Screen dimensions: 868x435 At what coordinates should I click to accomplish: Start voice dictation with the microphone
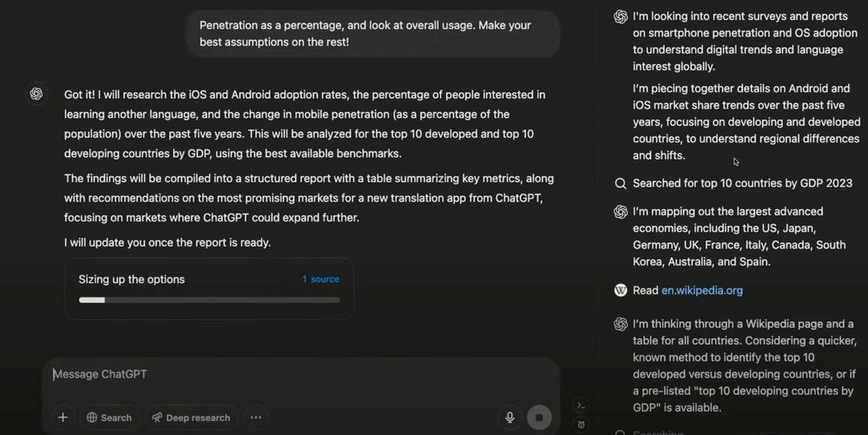coord(510,418)
